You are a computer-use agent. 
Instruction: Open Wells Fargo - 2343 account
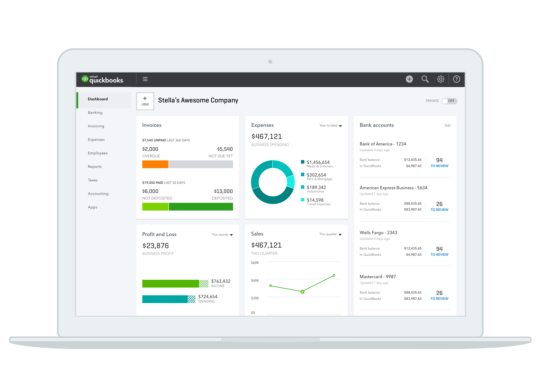pos(378,232)
